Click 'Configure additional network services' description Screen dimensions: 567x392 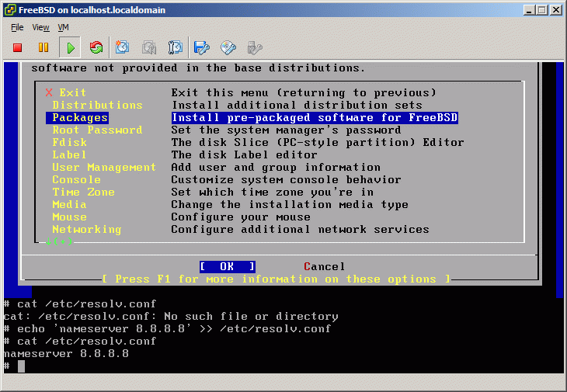click(x=300, y=230)
